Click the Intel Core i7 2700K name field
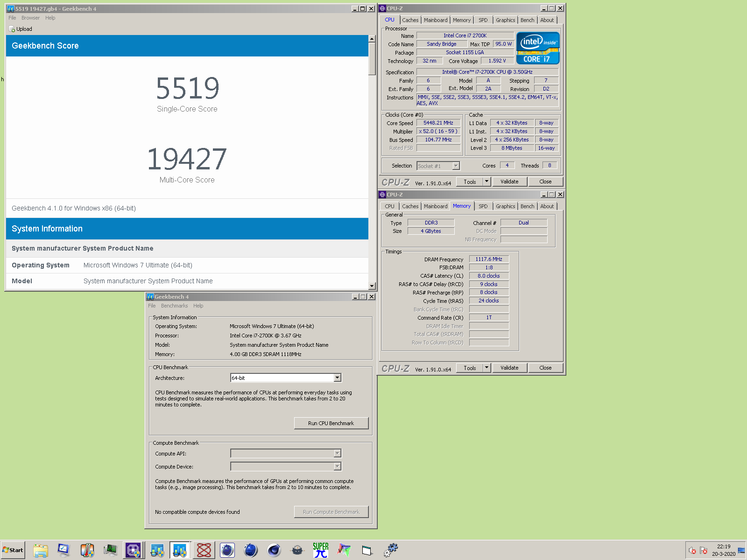747x560 pixels. 465,35
